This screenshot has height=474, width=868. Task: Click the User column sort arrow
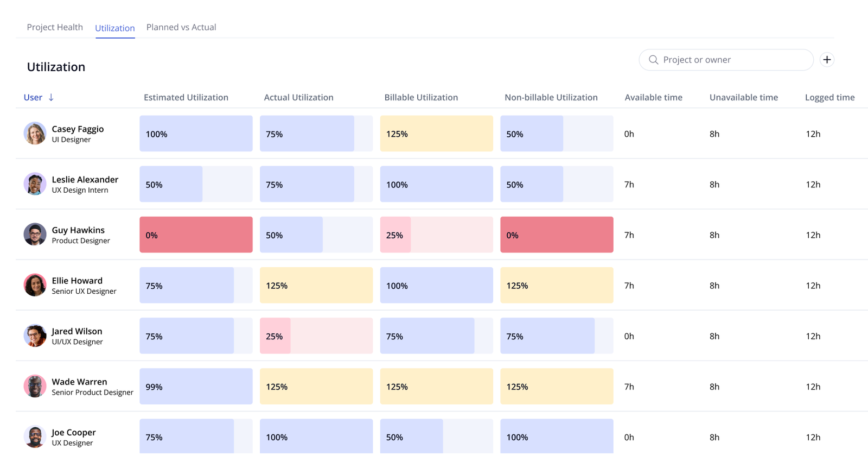[x=51, y=97]
